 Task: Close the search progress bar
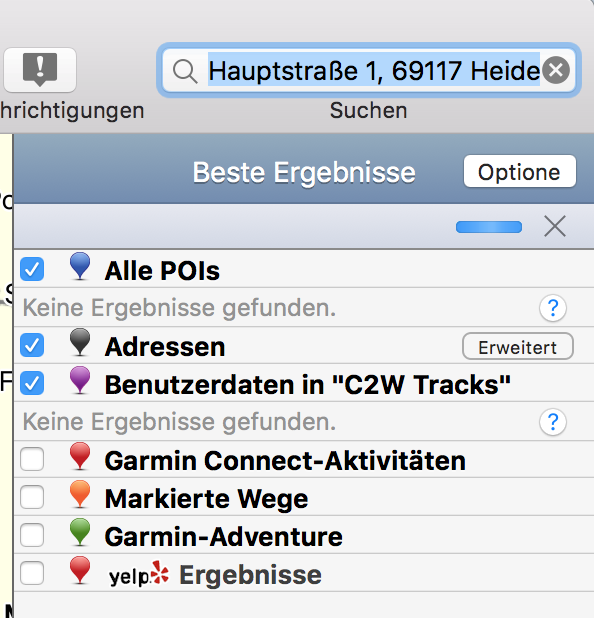pyautogui.click(x=555, y=226)
